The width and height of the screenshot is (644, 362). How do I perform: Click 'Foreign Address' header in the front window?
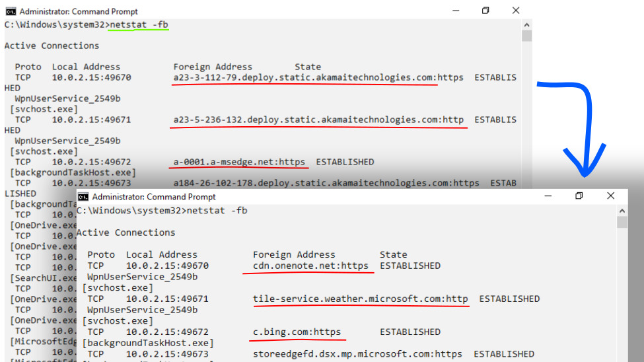[294, 255]
